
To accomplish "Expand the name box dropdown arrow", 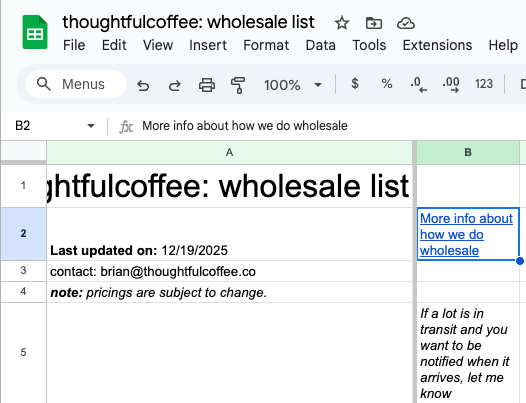I will pyautogui.click(x=91, y=126).
